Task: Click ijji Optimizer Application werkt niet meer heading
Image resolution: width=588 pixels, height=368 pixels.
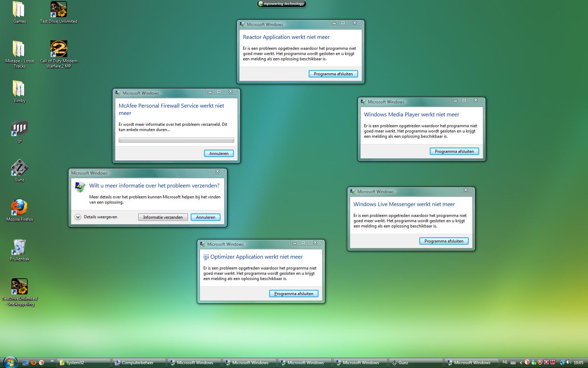Action: (x=253, y=257)
